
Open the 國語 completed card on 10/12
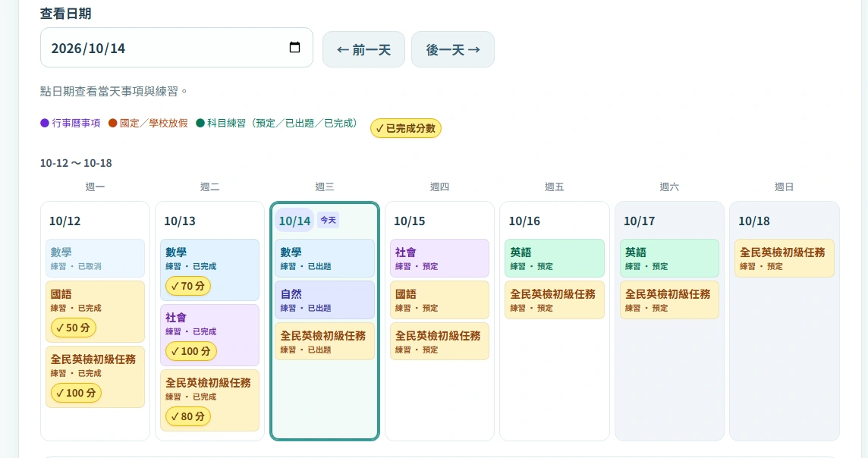pyautogui.click(x=95, y=312)
